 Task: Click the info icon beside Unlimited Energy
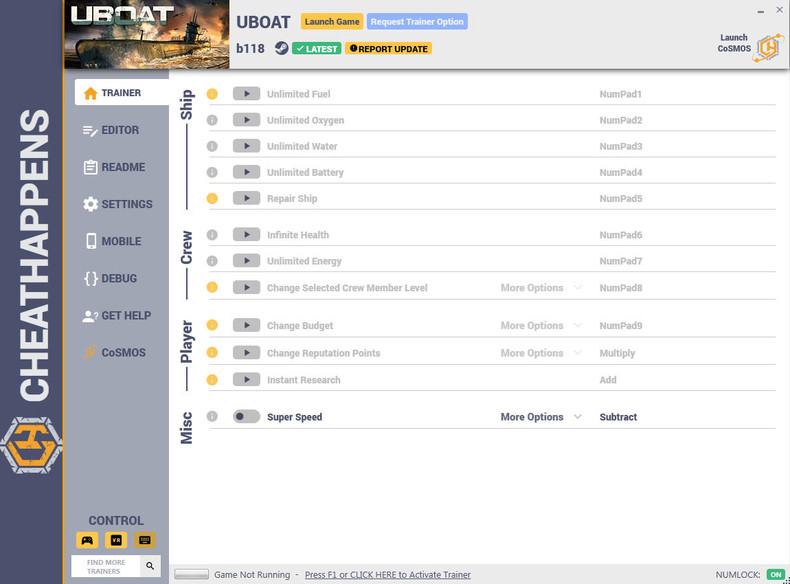[x=212, y=261]
